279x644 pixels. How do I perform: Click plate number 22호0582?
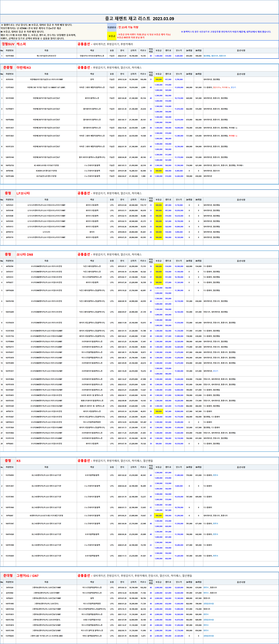point(10,593)
